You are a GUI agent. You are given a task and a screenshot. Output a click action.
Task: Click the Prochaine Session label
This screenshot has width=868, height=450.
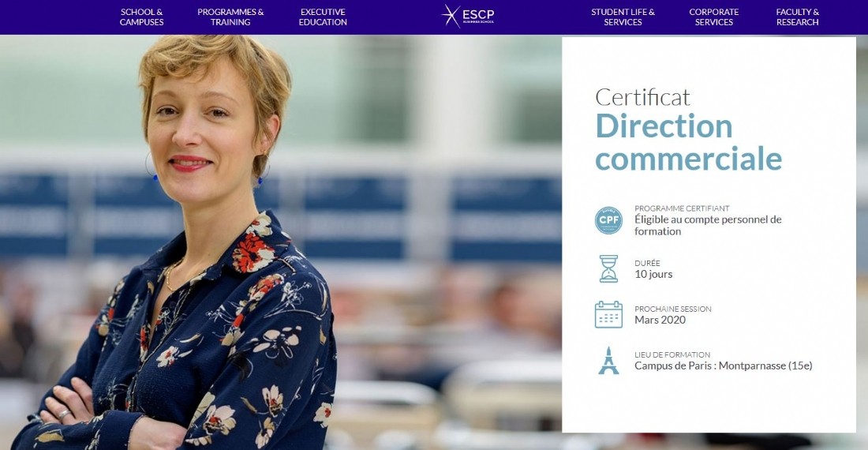pyautogui.click(x=672, y=309)
